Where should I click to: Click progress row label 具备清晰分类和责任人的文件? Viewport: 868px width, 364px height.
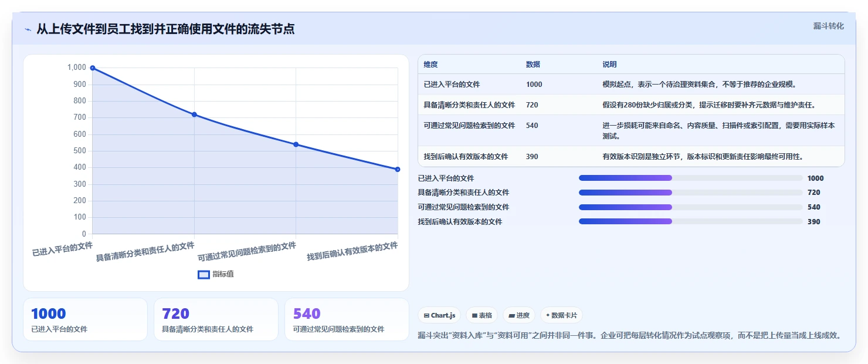[463, 193]
